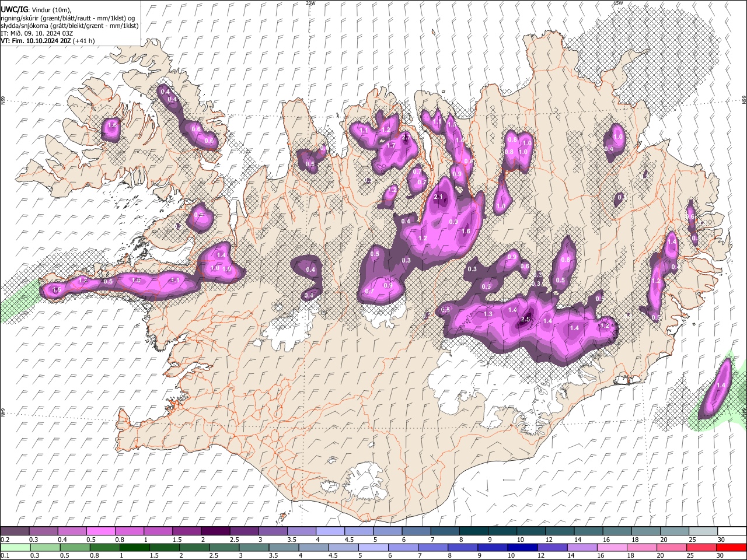
Task: Click the 'UWC/IG: Vindur (10m)' title text
Action: pos(36,9)
